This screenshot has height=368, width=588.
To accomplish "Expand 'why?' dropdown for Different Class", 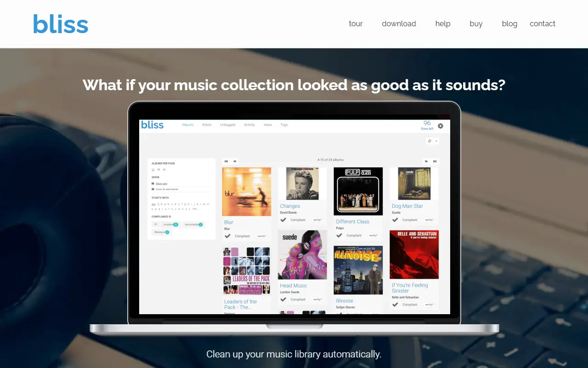I will coord(373,236).
